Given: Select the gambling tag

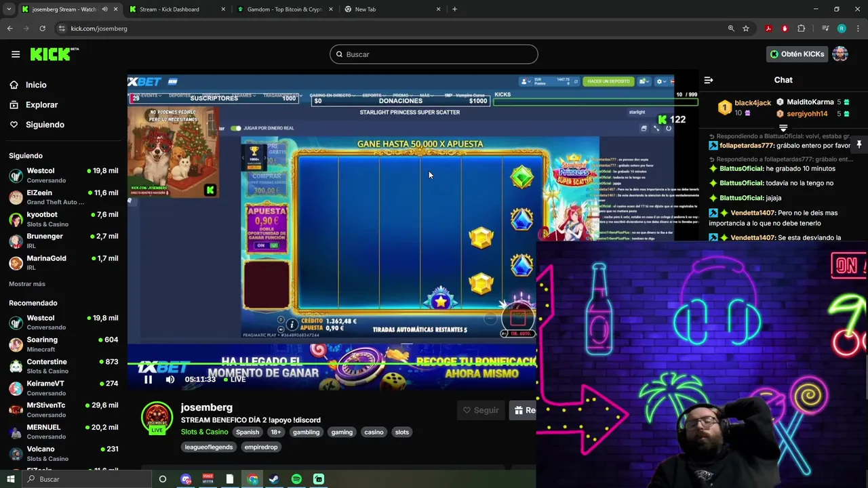Looking at the screenshot, I should pyautogui.click(x=306, y=432).
